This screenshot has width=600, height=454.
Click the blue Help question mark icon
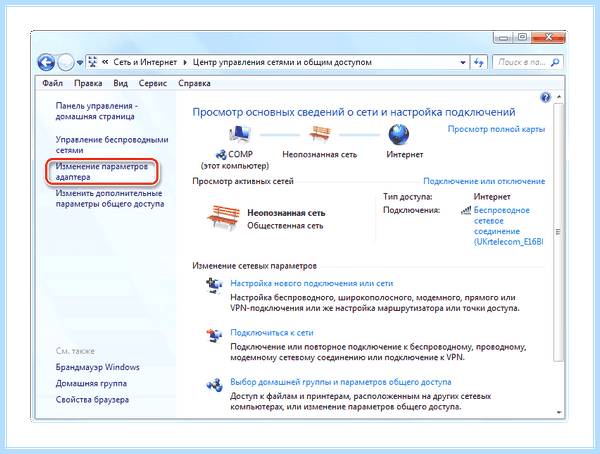pos(545,98)
